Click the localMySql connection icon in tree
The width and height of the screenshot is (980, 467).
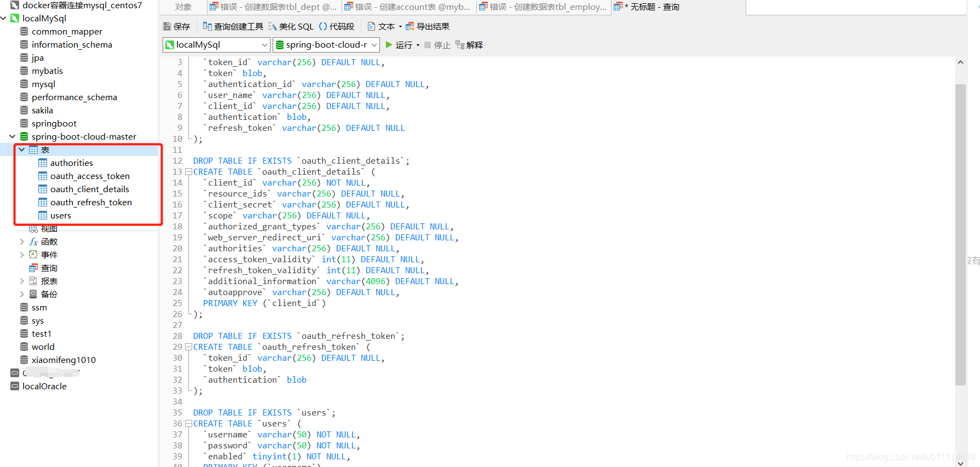[x=15, y=19]
